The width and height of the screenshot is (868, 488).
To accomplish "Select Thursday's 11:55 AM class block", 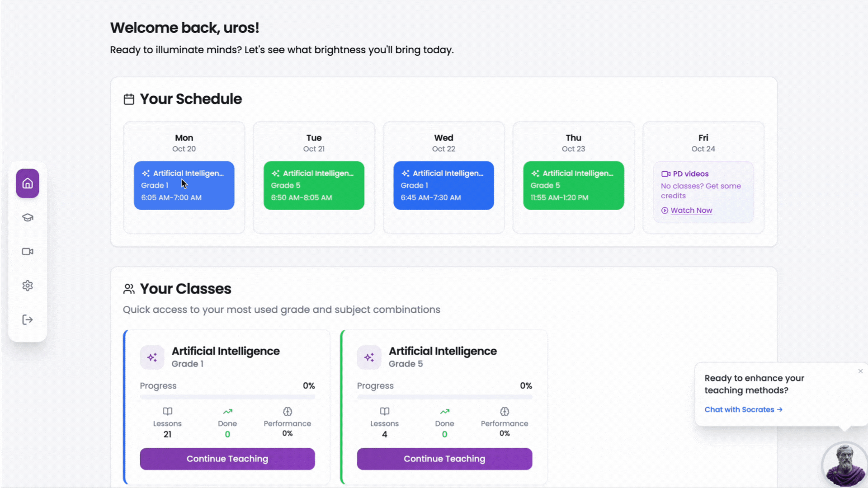I will [573, 185].
